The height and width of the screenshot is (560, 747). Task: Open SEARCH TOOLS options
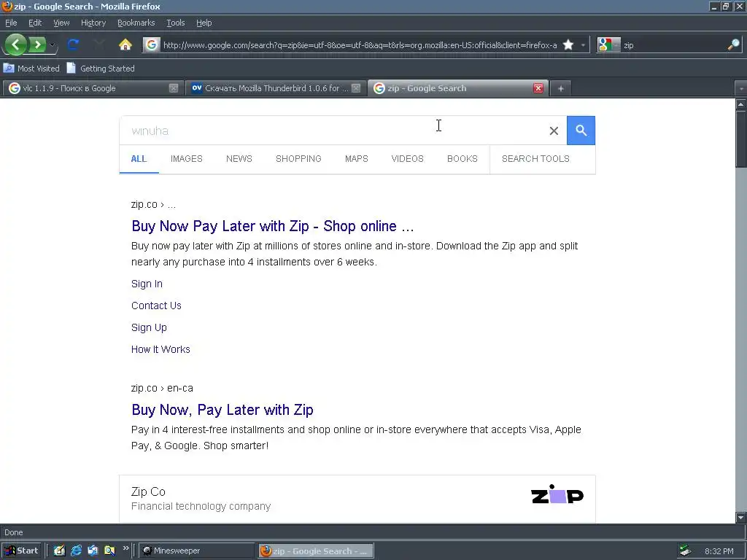coord(535,158)
